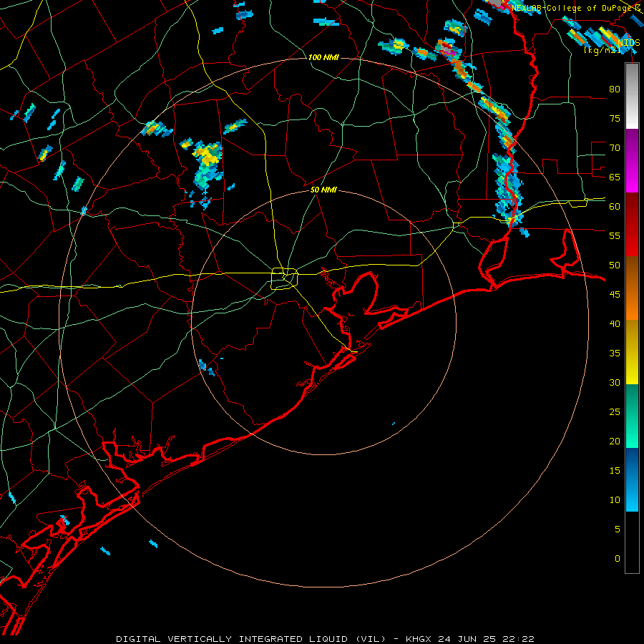The width and height of the screenshot is (644, 644).
Task: Select the red segment of the color scale
Action: tap(632, 225)
